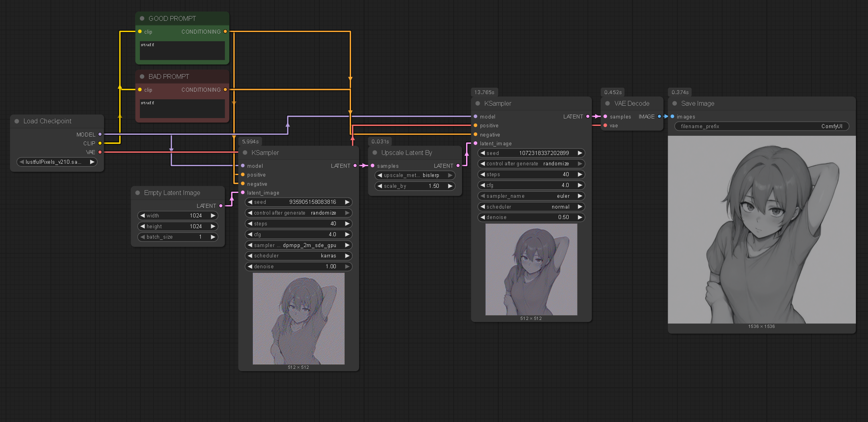
Task: Open the karras scheduler dropdown
Action: 299,255
